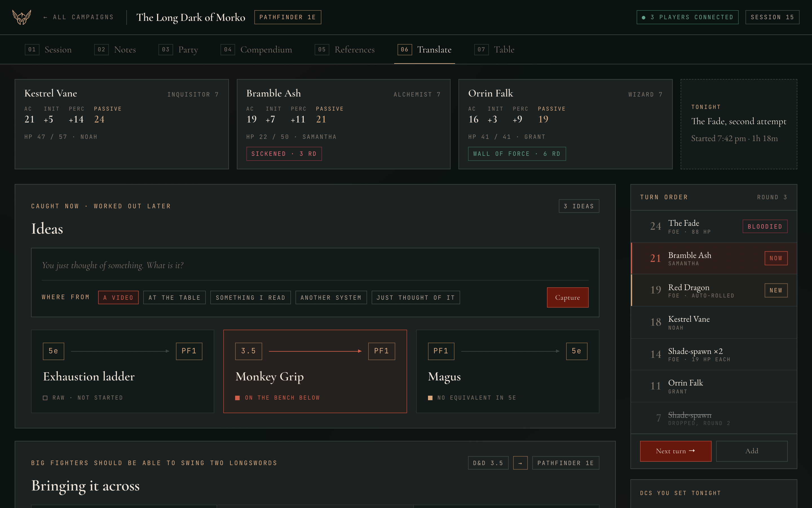Click the PF1 source badge on Magus
The height and width of the screenshot is (508, 812).
click(441, 351)
